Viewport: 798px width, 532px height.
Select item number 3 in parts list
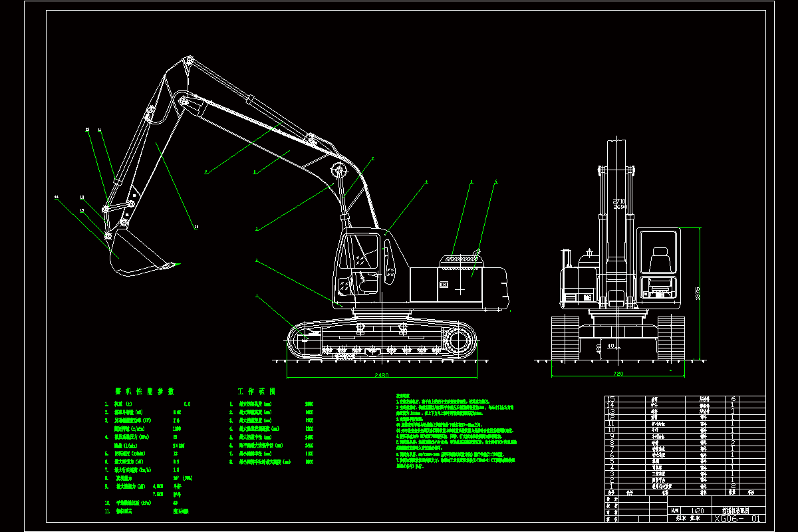click(x=612, y=473)
